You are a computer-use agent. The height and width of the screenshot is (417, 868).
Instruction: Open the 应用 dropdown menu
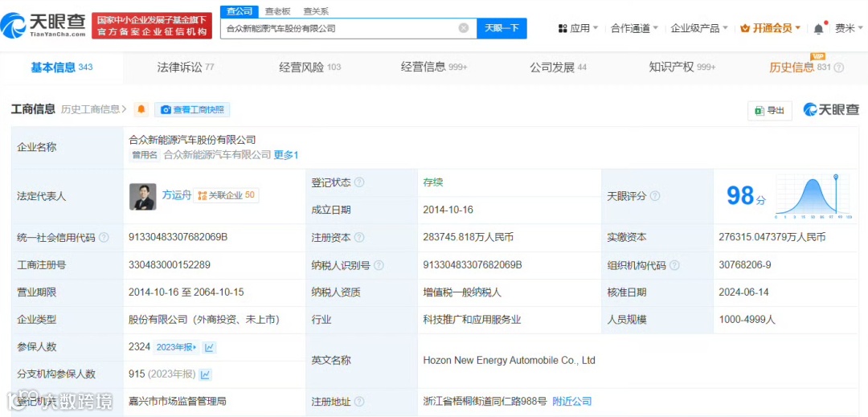[579, 28]
